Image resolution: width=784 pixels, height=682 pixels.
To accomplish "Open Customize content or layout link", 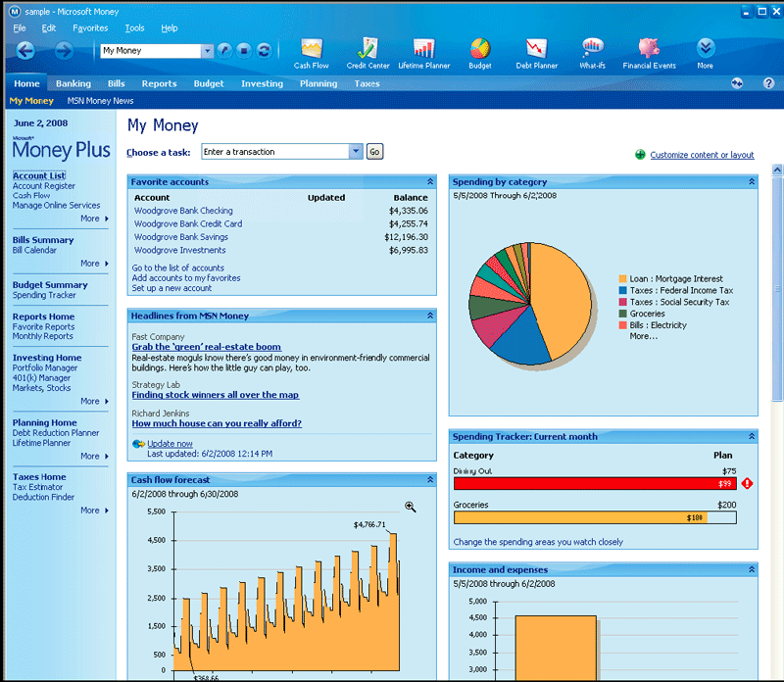I will pos(702,155).
